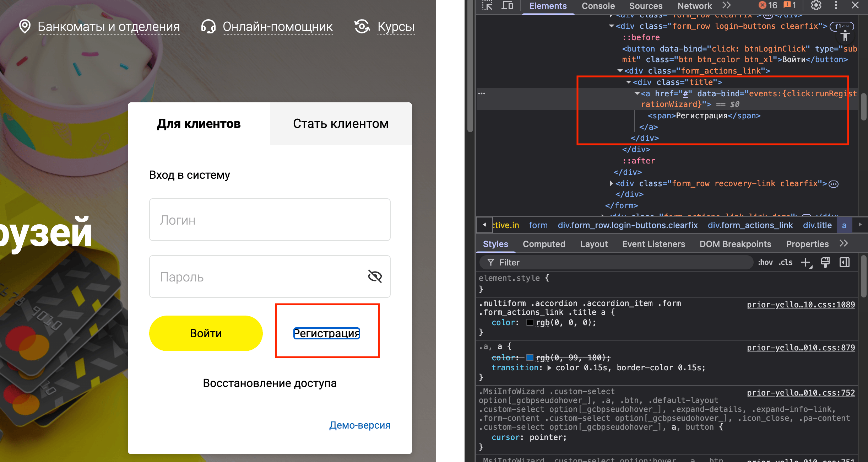Click the headset Онлайн-помощник icon

pyautogui.click(x=208, y=27)
